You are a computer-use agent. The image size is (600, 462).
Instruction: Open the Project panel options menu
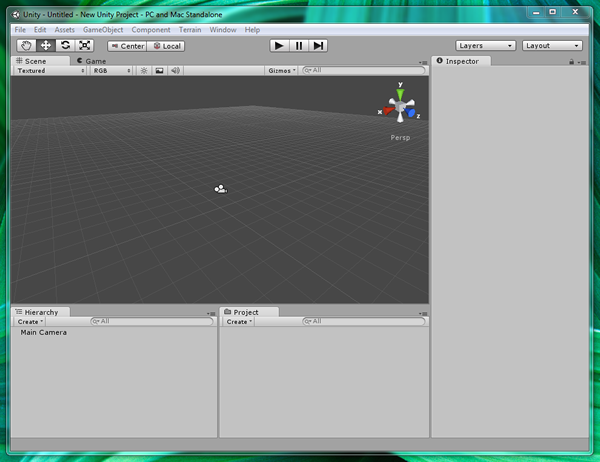click(423, 313)
